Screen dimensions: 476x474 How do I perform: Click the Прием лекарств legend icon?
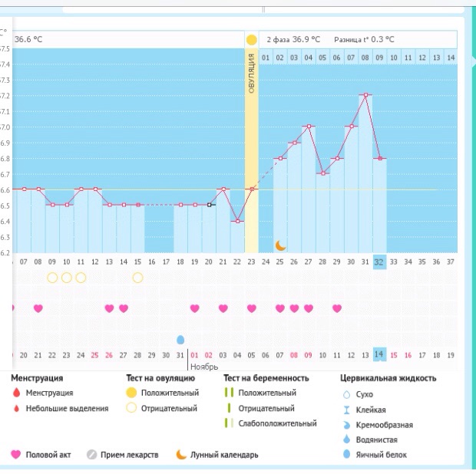[91, 455]
